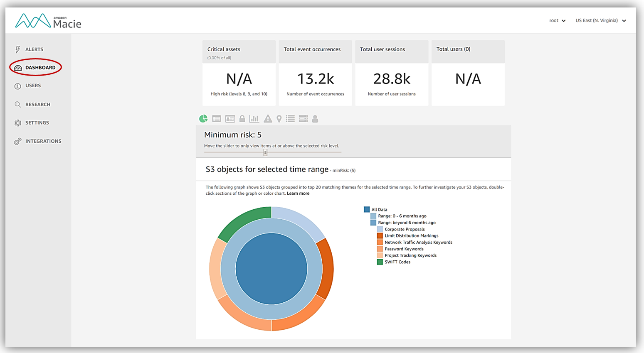Image resolution: width=644 pixels, height=353 pixels.
Task: Open the root account dropdown
Action: coord(557,20)
